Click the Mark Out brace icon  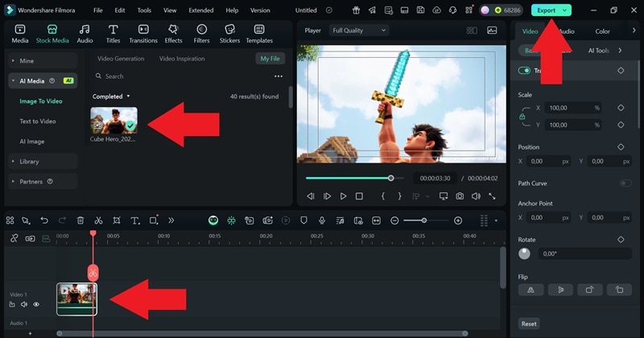pyautogui.click(x=399, y=196)
